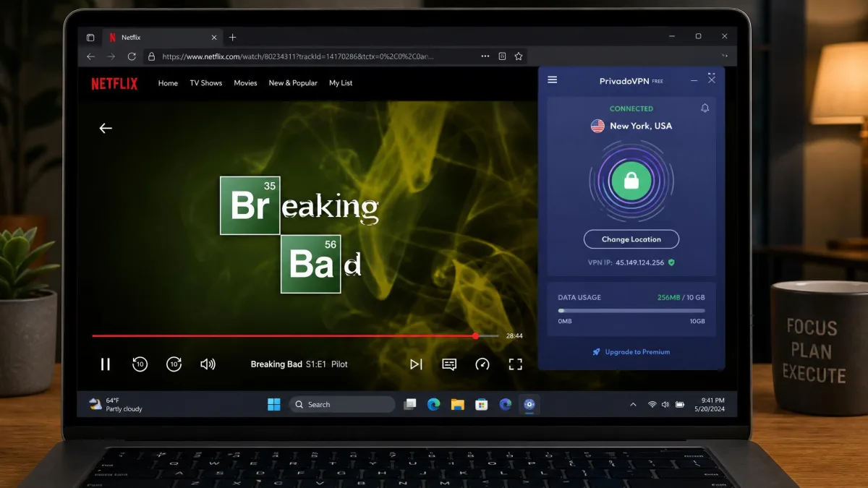
Task: Disconnect VPN with the green lock button
Action: (631, 181)
